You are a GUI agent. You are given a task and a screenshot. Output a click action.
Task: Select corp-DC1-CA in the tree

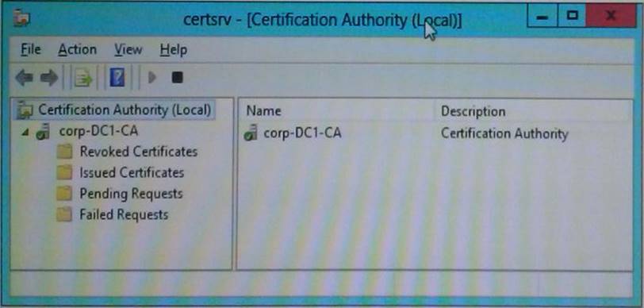tap(98, 131)
